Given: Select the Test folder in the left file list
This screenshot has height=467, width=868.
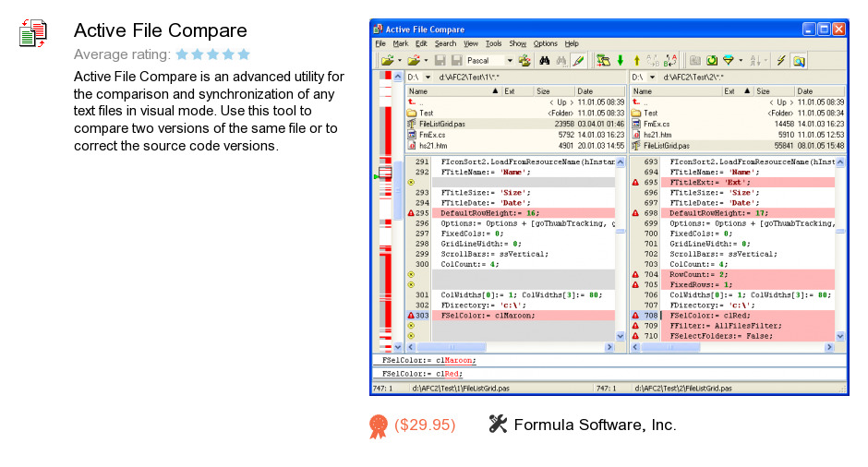Looking at the screenshot, I should pos(516,113).
